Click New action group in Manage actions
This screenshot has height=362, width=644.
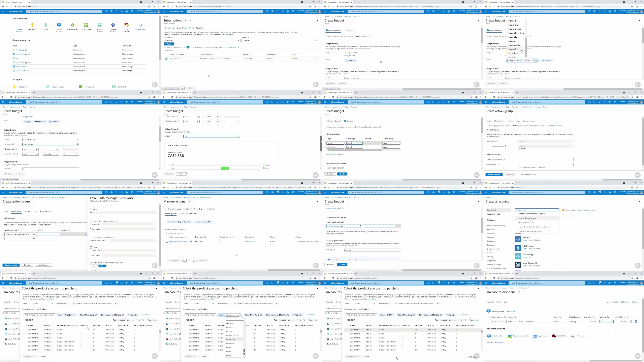[173, 209]
